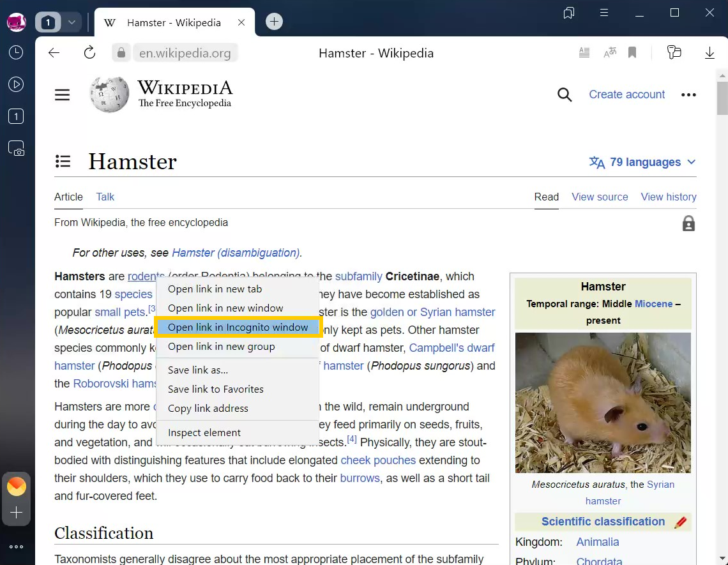Search Wikipedia using the magnifier icon
728x565 pixels.
click(565, 94)
